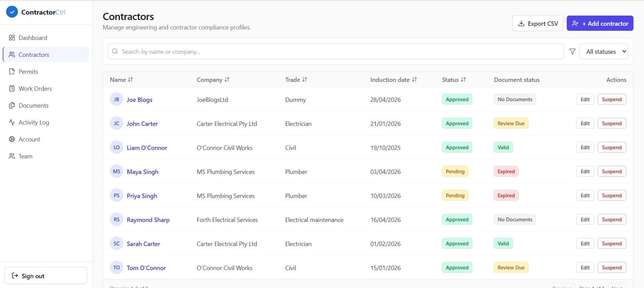Open Activity Log from the sidebar
Viewport: 644px width, 288px height.
(x=46, y=122)
